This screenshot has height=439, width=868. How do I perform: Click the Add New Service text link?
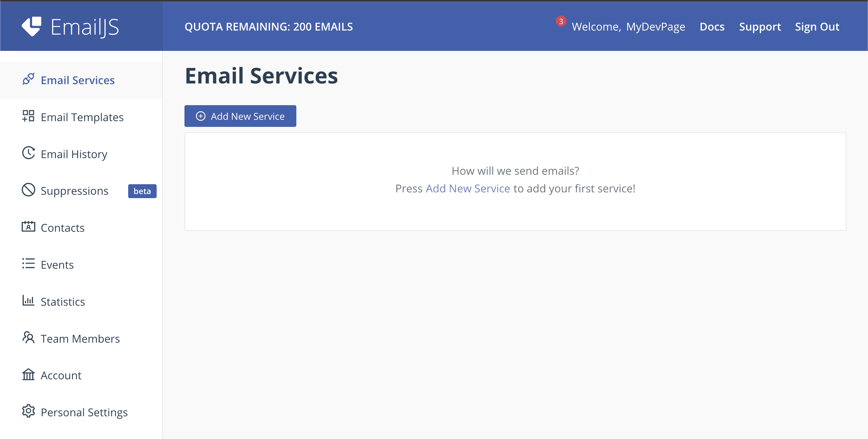point(468,188)
